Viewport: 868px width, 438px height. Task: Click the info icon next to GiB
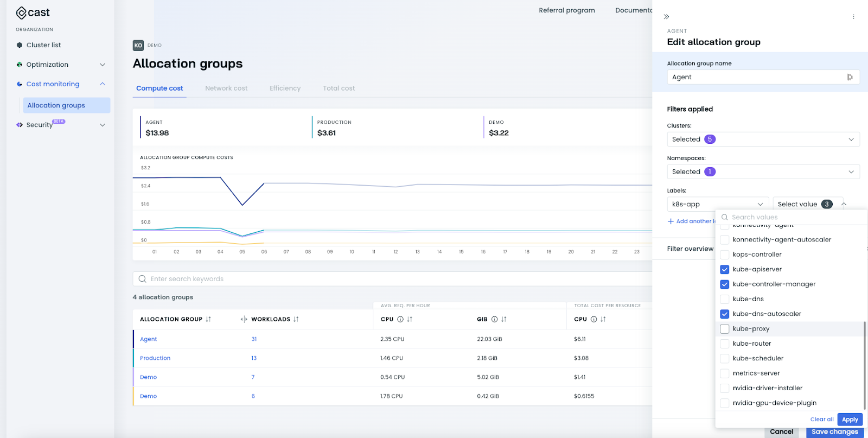tap(494, 319)
